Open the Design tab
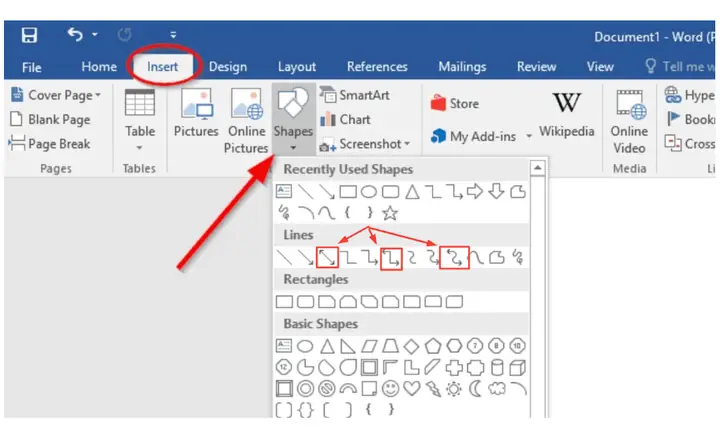Viewport: 720px width, 439px height. (x=228, y=67)
